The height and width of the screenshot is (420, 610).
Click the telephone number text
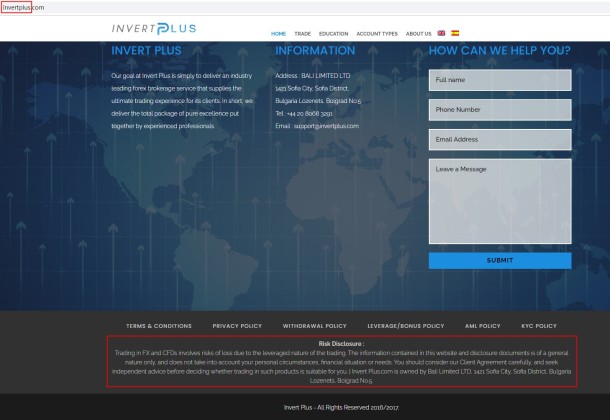[309, 114]
